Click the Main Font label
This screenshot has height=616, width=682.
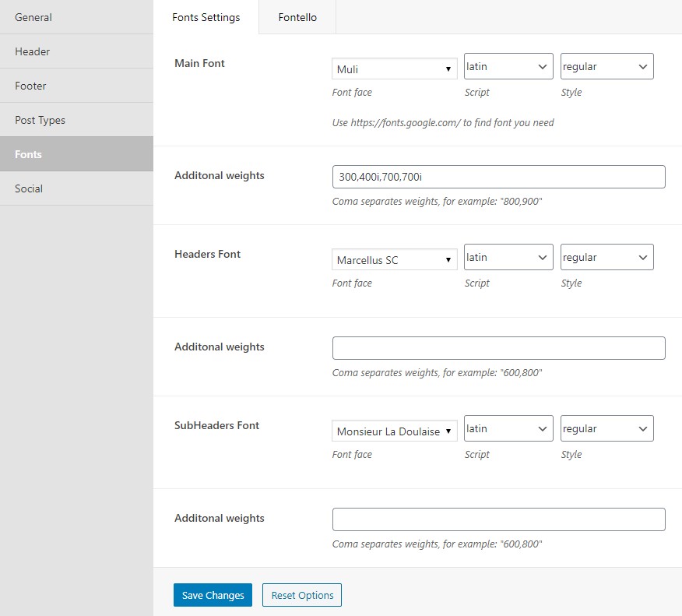point(199,64)
